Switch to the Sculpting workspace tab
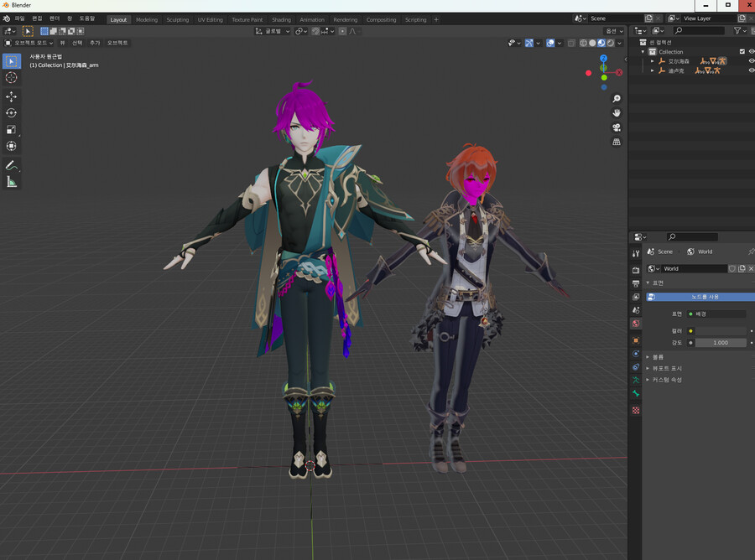Image resolution: width=755 pixels, height=560 pixels. point(177,19)
